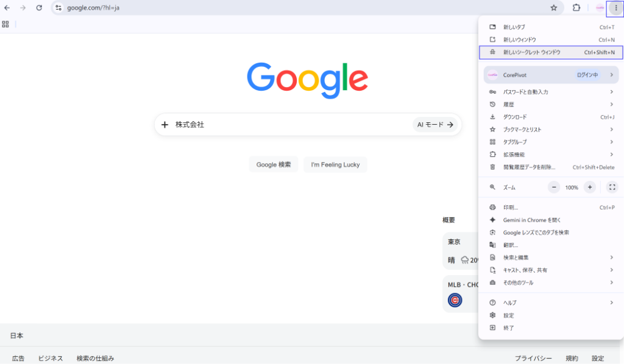
Task: Open the footer 設定 link
Action: 597,358
